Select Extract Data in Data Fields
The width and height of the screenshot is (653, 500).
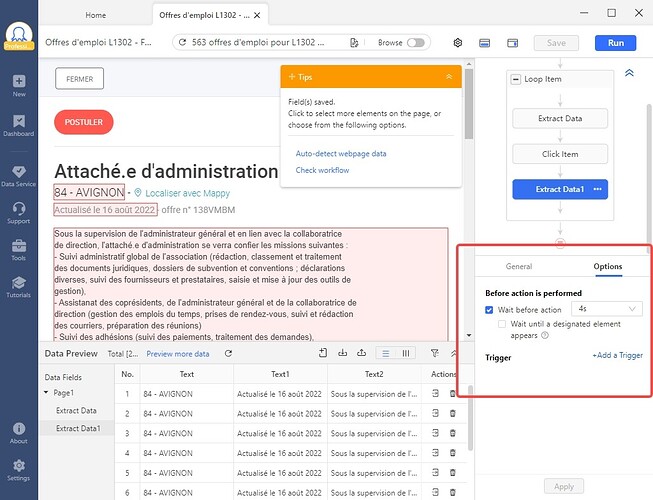click(x=76, y=410)
